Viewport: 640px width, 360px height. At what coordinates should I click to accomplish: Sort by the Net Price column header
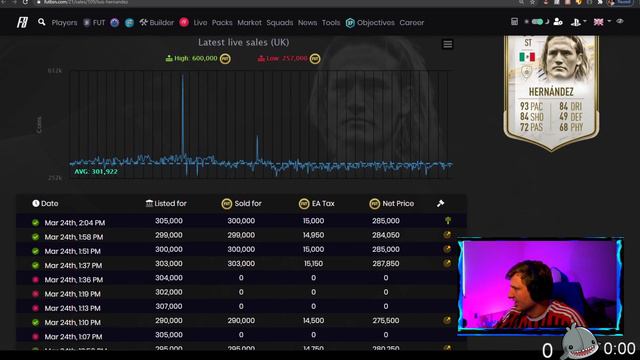391,203
